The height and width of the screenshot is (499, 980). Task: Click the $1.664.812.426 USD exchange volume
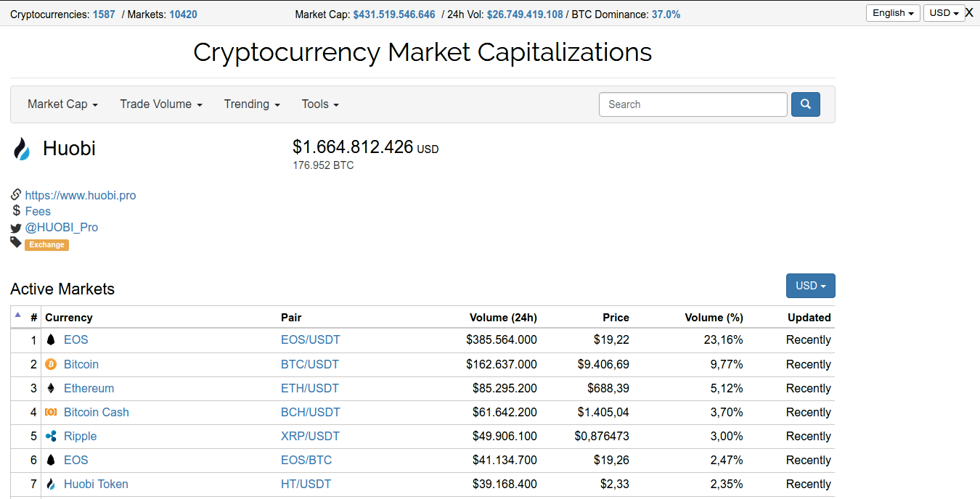click(366, 147)
